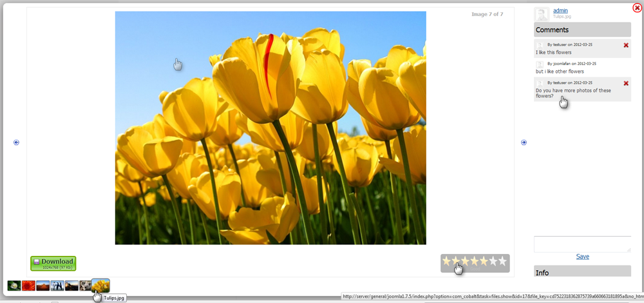The image size is (644, 303).
Task: Delete the 'Do you have more photos' comment
Action: coord(626,84)
